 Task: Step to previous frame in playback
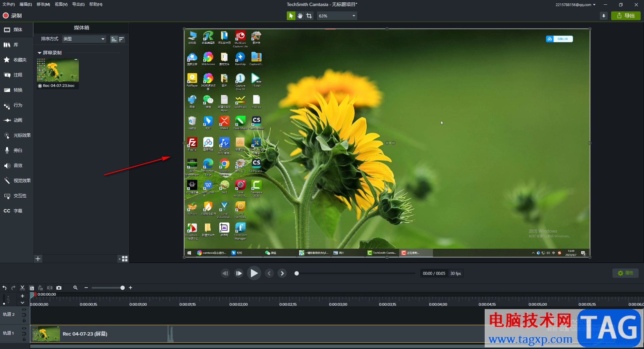coord(225,273)
